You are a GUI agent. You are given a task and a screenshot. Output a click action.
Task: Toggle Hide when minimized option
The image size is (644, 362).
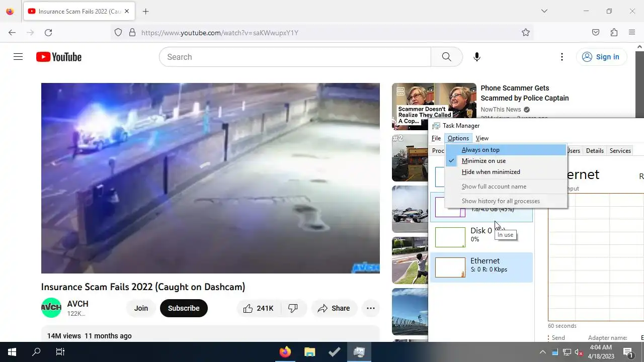click(x=506, y=172)
